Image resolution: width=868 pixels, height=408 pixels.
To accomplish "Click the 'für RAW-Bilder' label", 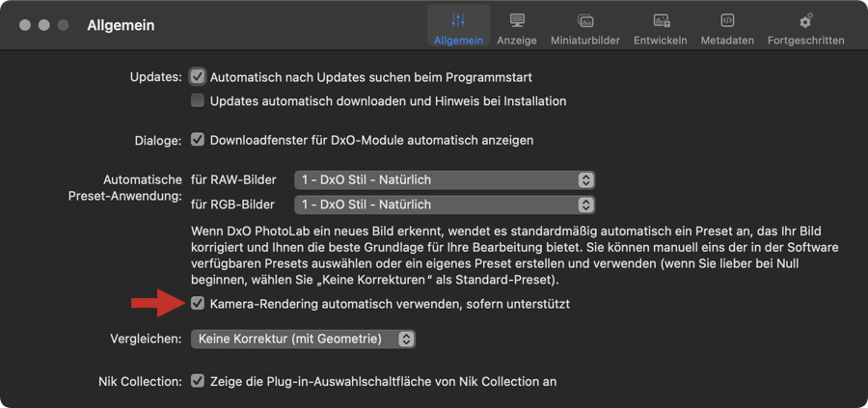I will pos(233,180).
